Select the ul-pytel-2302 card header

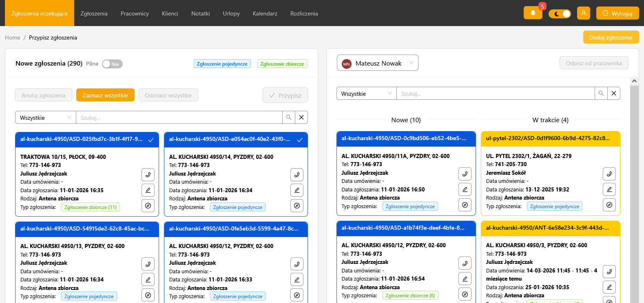coord(551,138)
